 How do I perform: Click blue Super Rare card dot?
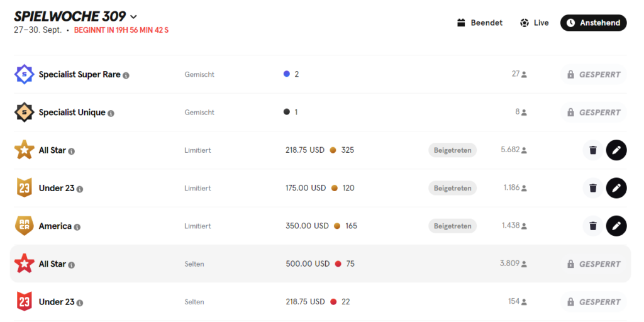tap(287, 74)
